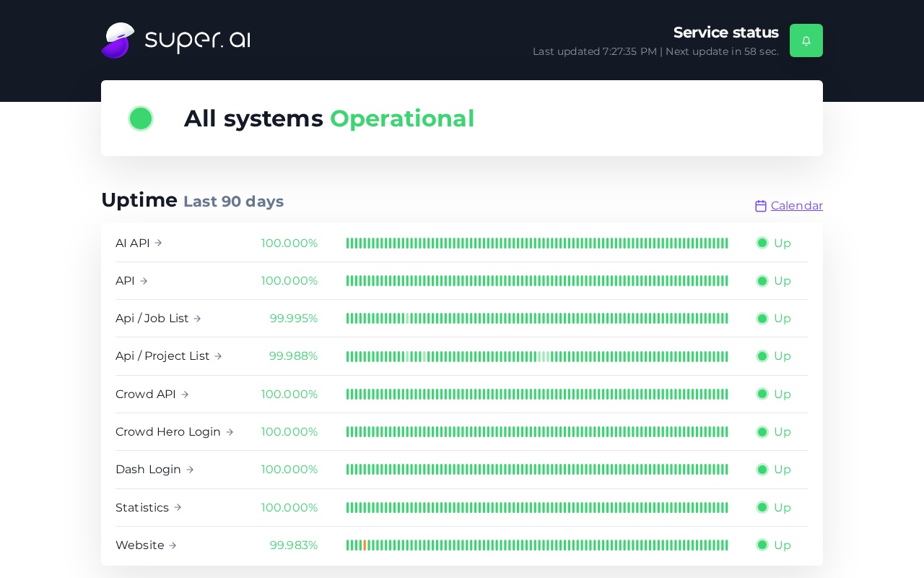Select the orange incident bar in Website uptime
This screenshot has height=578, width=924.
tap(365, 545)
